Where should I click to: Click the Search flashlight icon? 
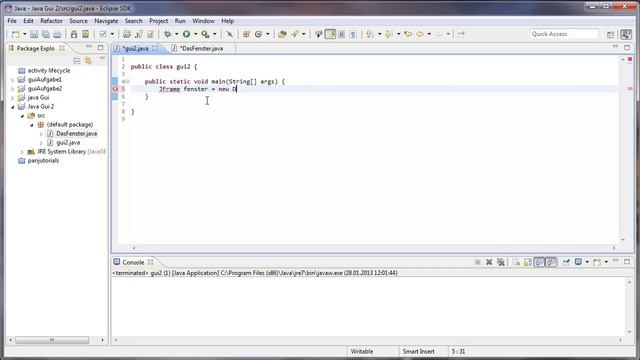pyautogui.click(x=295, y=34)
